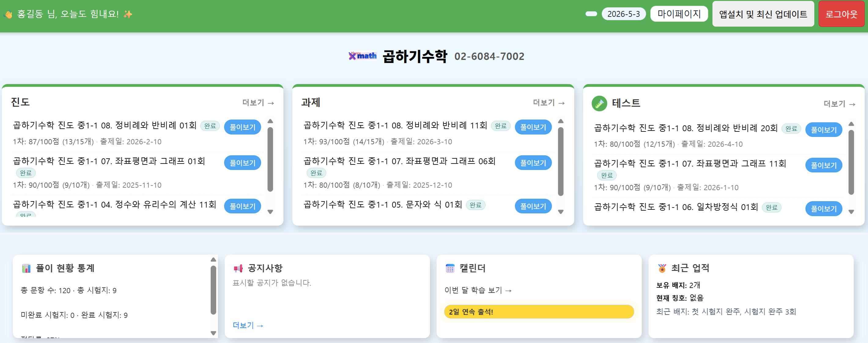This screenshot has height=343, width=868.
Task: View solution for 좌표평면과 그래프 11회 test
Action: click(x=824, y=165)
